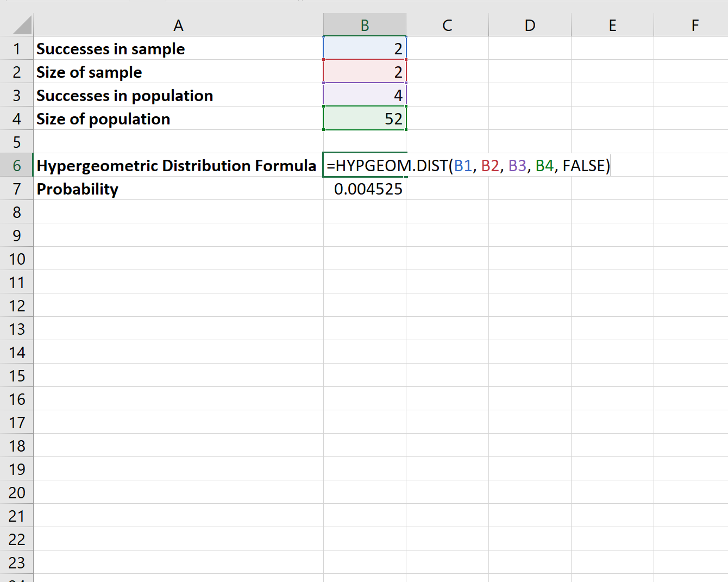Click the Successes in sample label
The height and width of the screenshot is (582, 728).
110,48
